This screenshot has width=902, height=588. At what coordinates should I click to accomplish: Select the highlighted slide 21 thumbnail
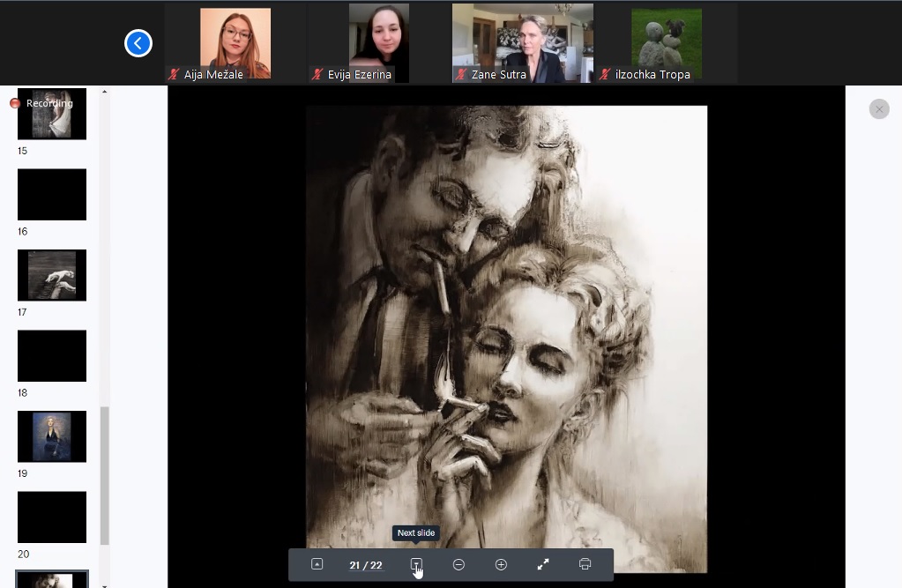pyautogui.click(x=52, y=579)
